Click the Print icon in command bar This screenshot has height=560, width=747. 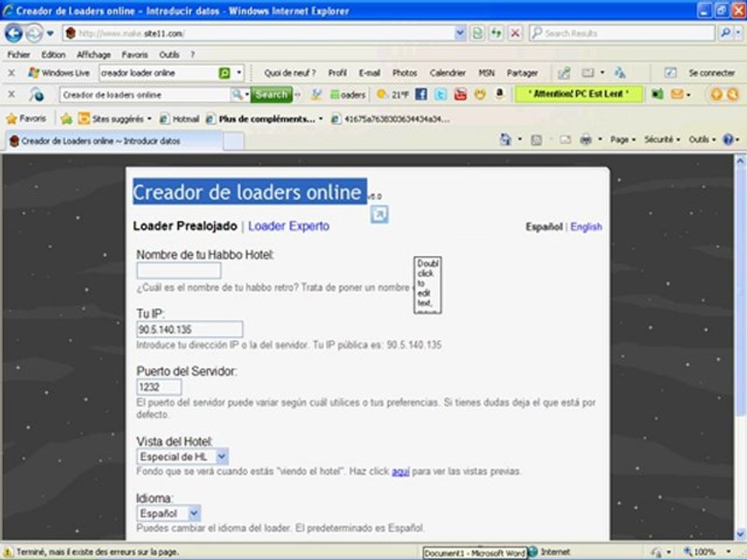pyautogui.click(x=586, y=140)
